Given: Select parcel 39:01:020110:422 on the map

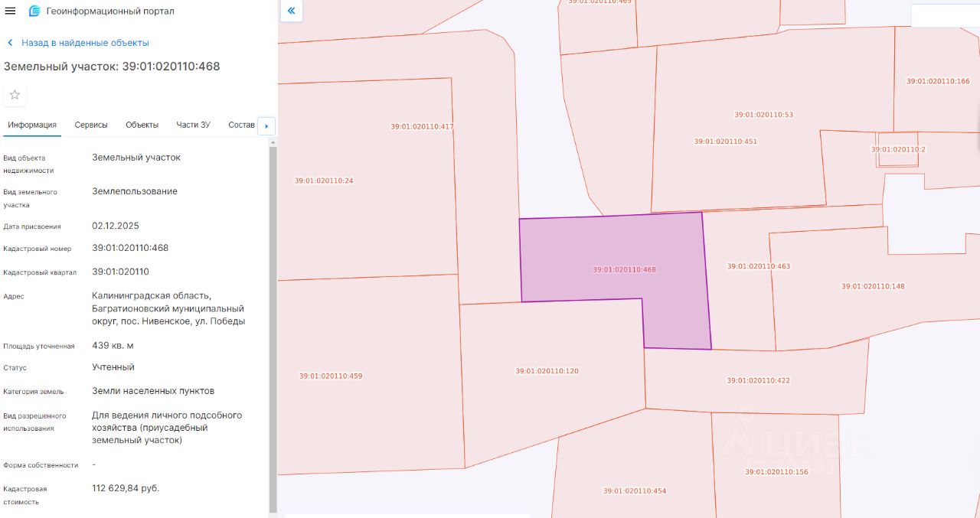Looking at the screenshot, I should coord(759,380).
